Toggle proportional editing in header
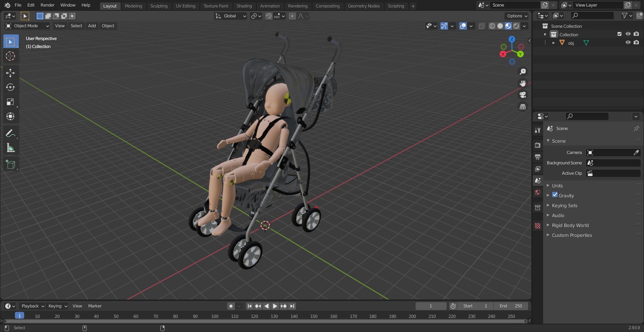 [292, 16]
